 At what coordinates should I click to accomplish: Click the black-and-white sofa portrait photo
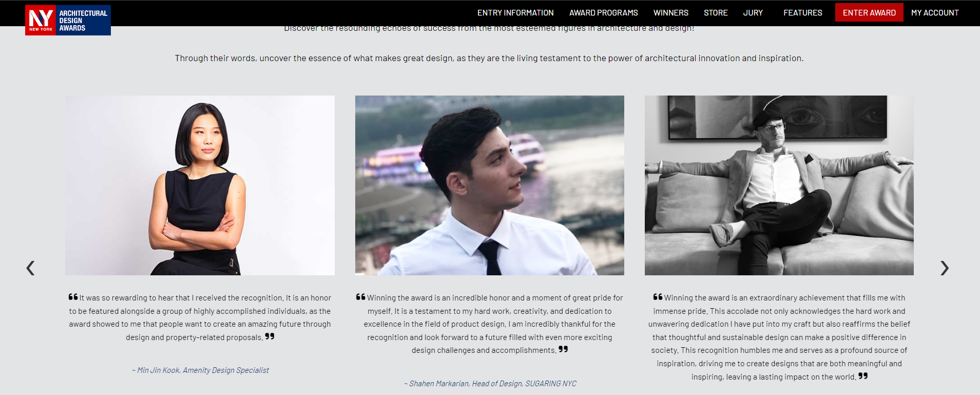[779, 185]
